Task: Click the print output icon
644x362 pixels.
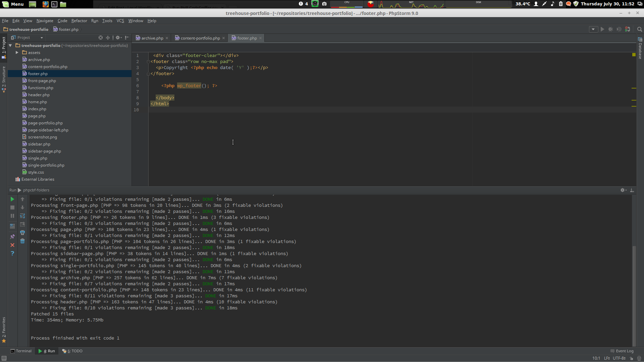Action: [x=22, y=233]
